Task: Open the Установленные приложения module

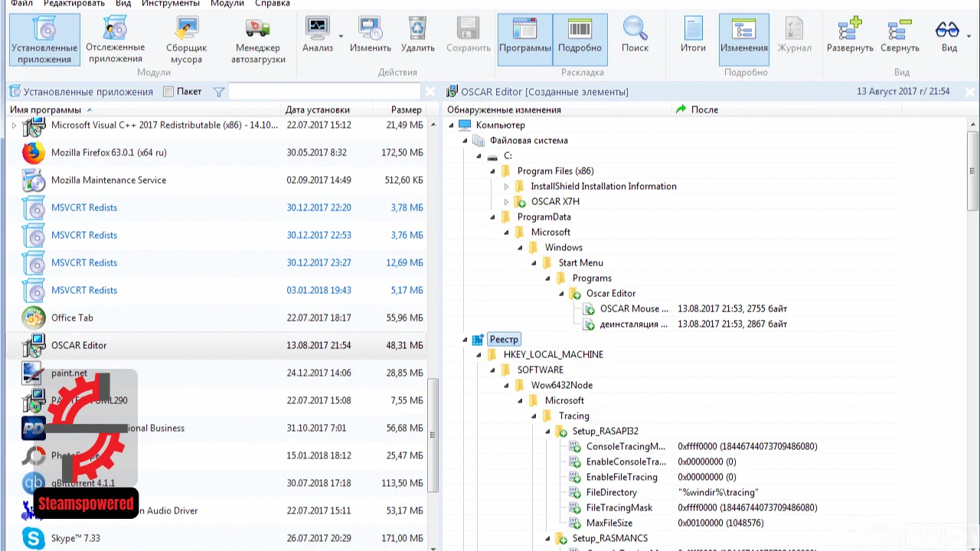Action: coord(44,40)
